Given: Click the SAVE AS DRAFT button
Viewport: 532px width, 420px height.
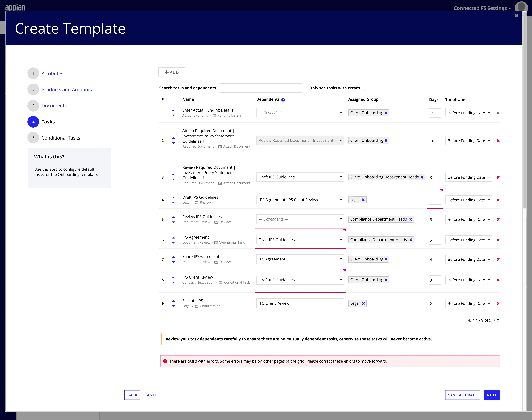Looking at the screenshot, I should tap(462, 395).
